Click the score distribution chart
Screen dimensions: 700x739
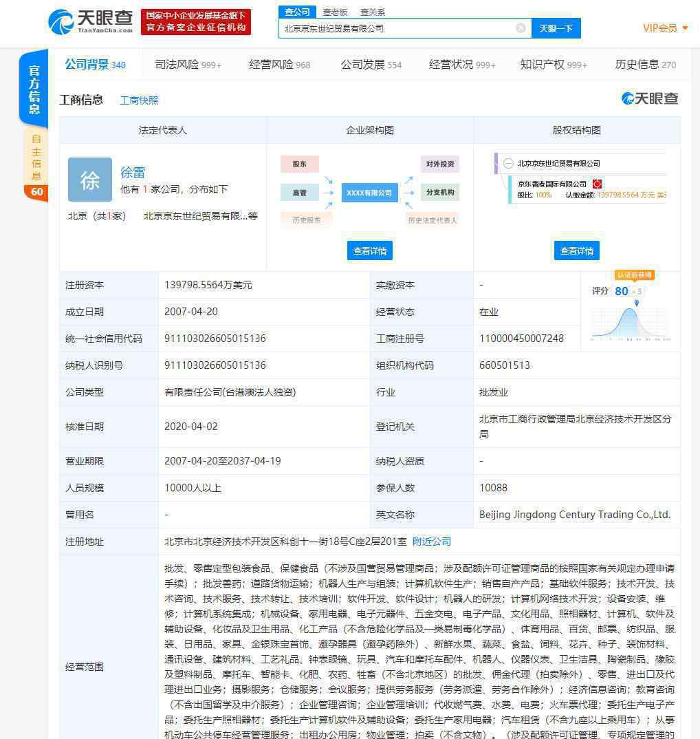pyautogui.click(x=631, y=323)
